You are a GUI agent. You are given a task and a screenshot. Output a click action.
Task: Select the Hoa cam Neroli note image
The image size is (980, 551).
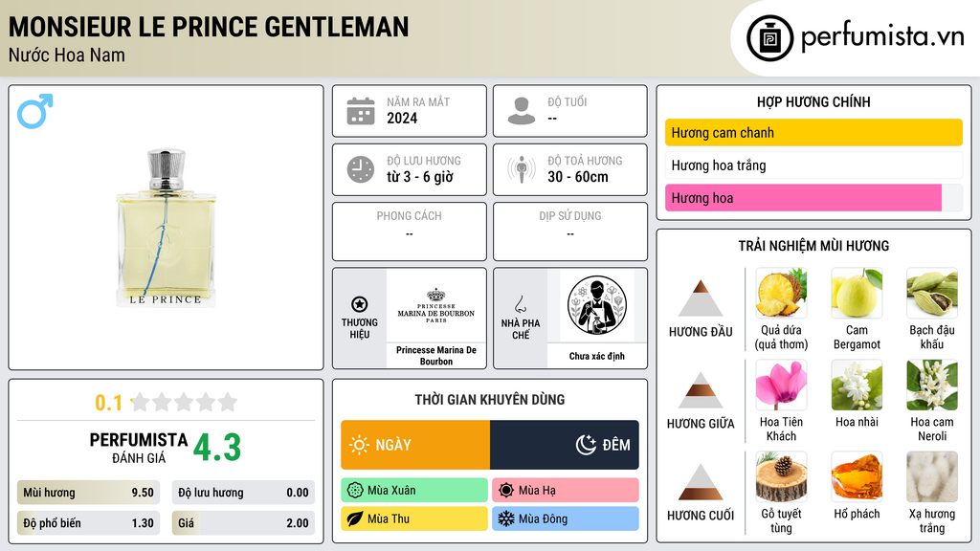(x=932, y=385)
